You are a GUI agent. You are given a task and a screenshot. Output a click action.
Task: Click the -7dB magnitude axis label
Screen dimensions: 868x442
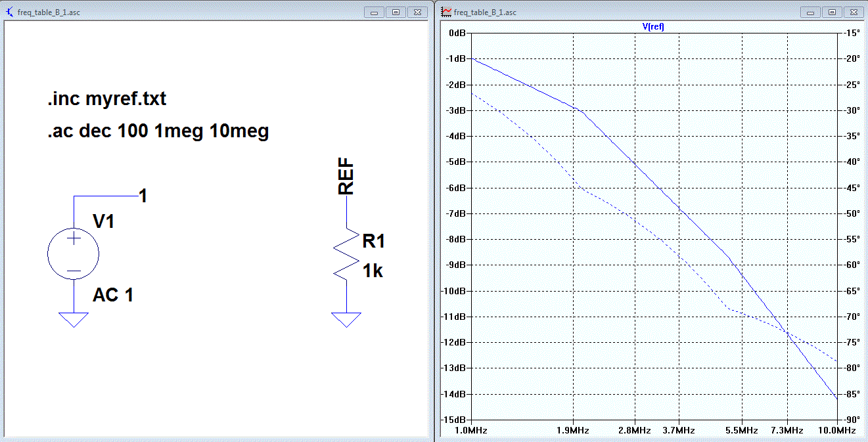coord(455,213)
